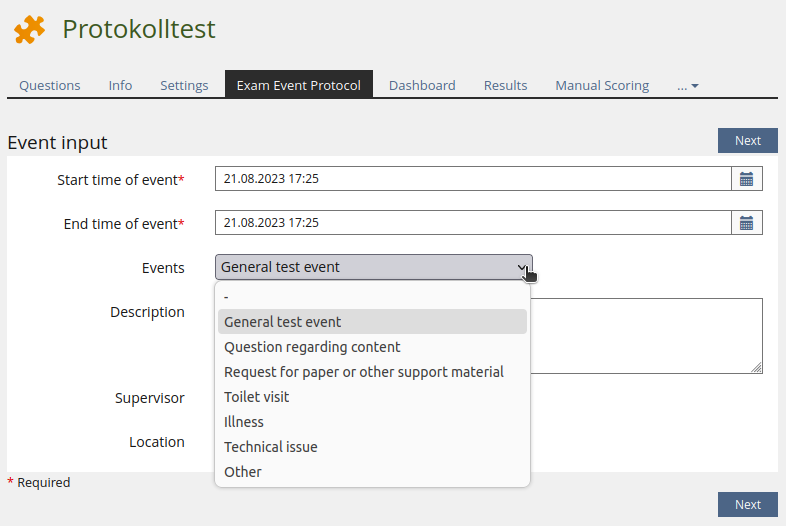This screenshot has height=526, width=786.
Task: Click the orange puzzle piece test icon
Action: 29,30
